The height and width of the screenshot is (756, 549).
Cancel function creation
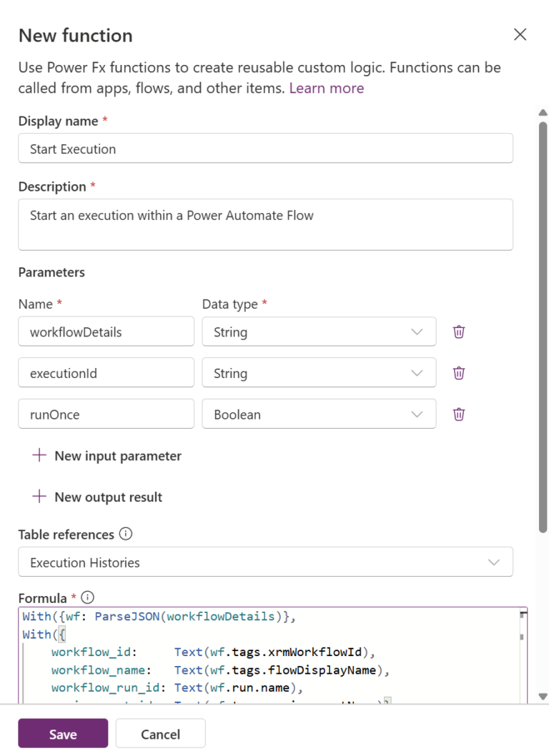(160, 733)
